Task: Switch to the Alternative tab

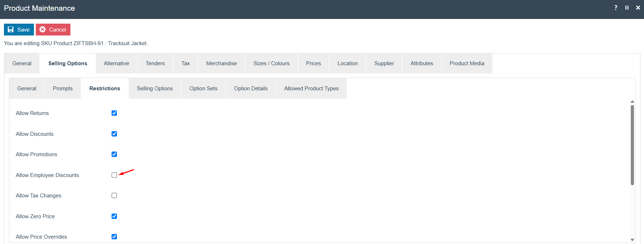Action: click(x=117, y=63)
